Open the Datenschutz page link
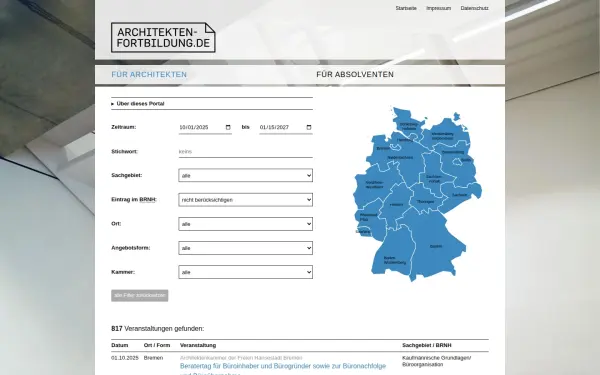Screen dimensions: 600x375 tap(474, 8)
